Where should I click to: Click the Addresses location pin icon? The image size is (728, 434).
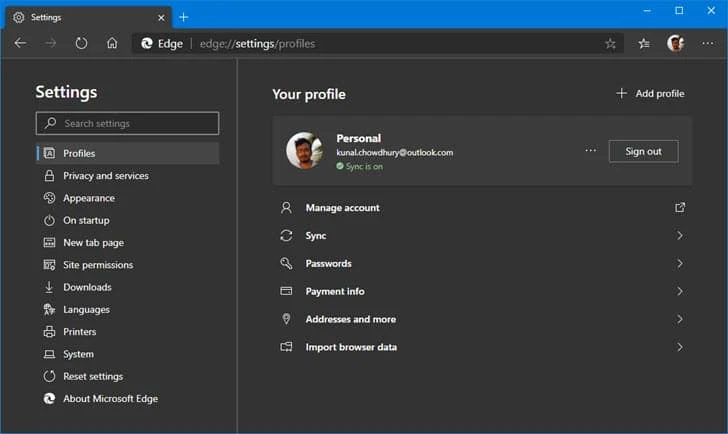(286, 319)
